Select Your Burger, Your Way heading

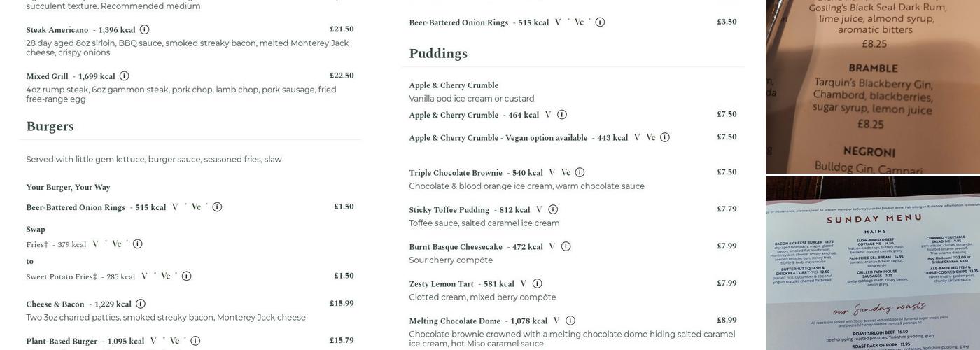(68, 188)
